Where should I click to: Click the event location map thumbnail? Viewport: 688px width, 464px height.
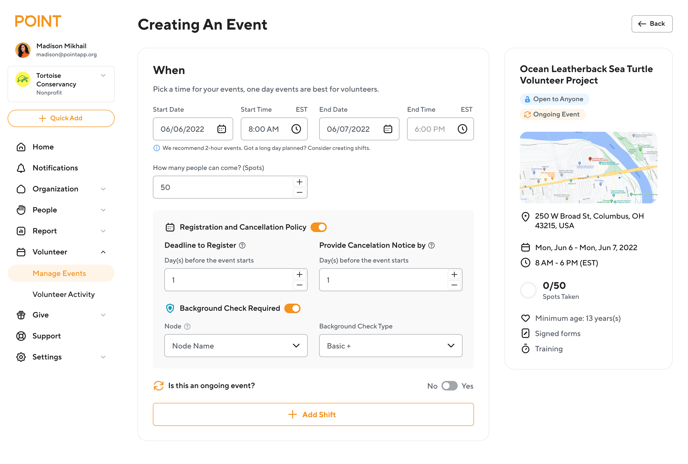pos(588,167)
